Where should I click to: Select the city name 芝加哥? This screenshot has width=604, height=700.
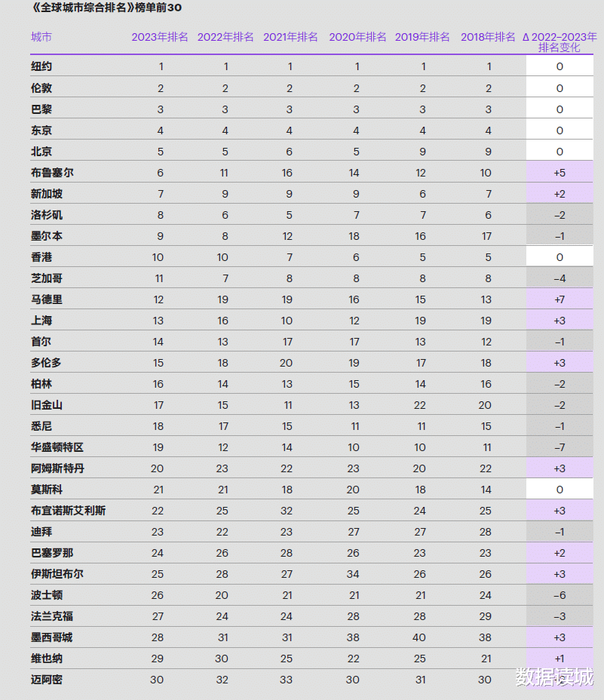(47, 278)
